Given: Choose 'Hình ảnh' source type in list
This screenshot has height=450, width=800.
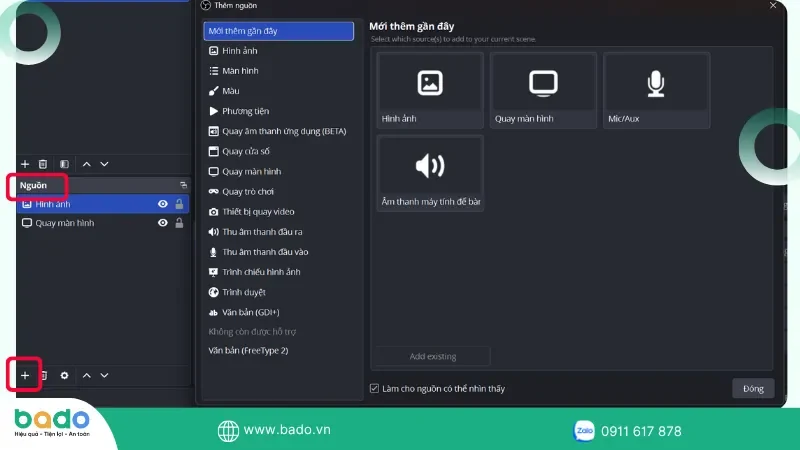Looking at the screenshot, I should click(x=278, y=51).
